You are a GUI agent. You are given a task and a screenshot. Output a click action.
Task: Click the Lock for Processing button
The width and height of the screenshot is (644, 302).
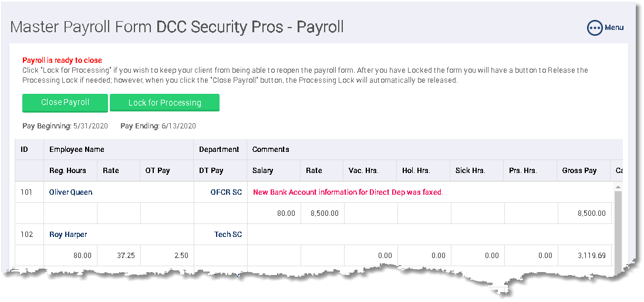tap(165, 103)
